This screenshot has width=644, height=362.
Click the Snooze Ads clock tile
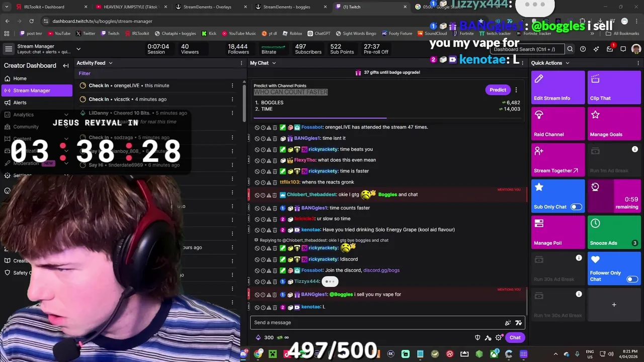(614, 232)
